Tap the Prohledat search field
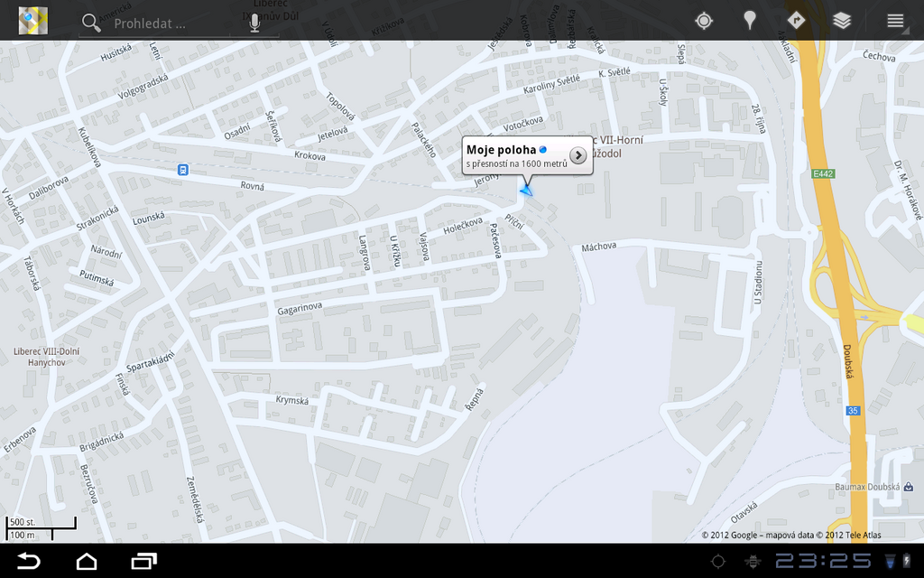This screenshot has width=924, height=578. click(171, 23)
